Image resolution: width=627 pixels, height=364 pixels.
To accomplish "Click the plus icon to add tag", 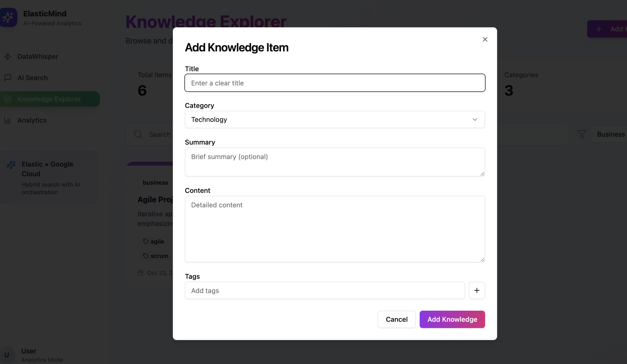I will click(x=476, y=290).
